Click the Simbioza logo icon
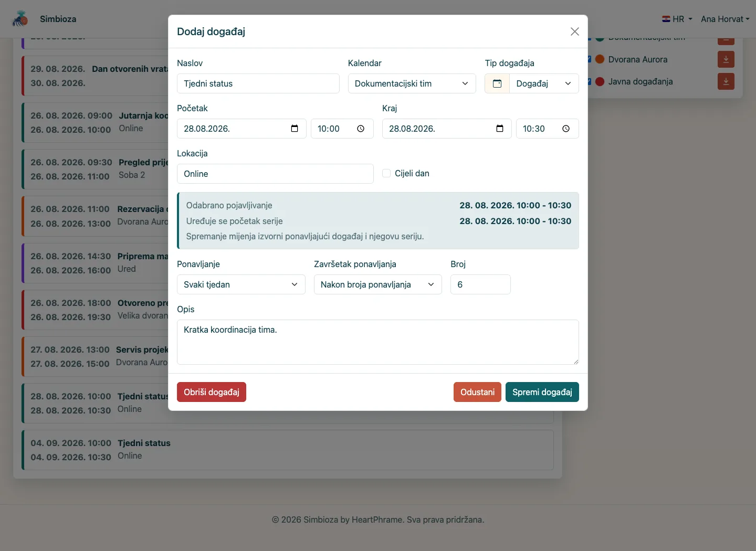The image size is (756, 551). point(20,19)
